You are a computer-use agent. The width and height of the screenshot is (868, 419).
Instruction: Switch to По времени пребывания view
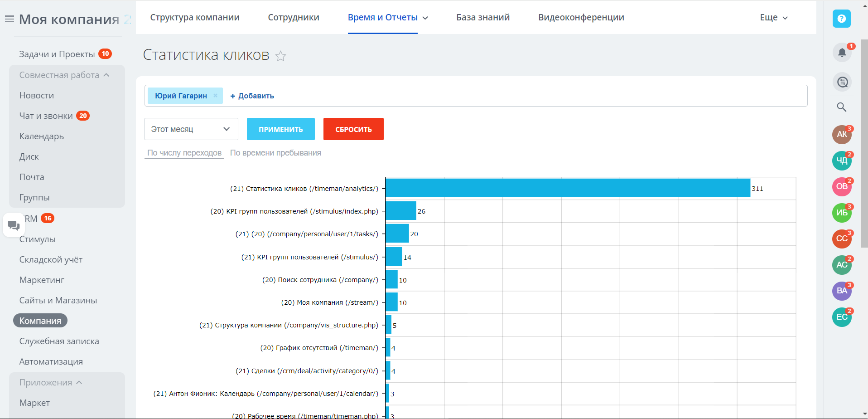(x=275, y=153)
